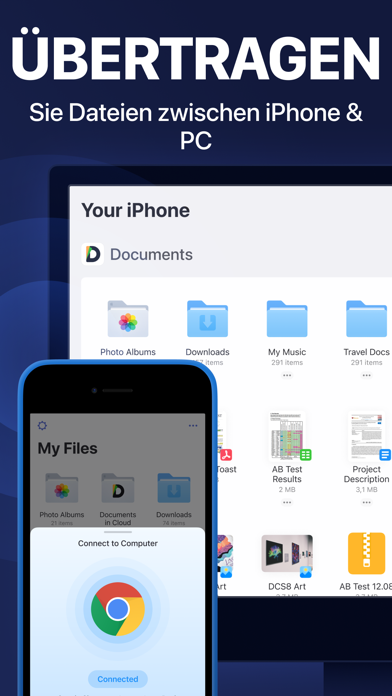Click the red PDF badge icon near Toast

pos(226,455)
